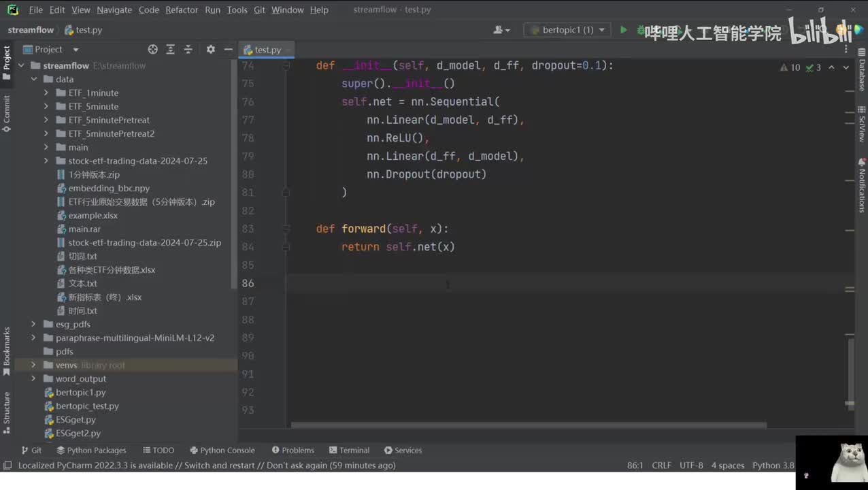
Task: Open the Project tool window side tab
Action: pyautogui.click(x=7, y=62)
